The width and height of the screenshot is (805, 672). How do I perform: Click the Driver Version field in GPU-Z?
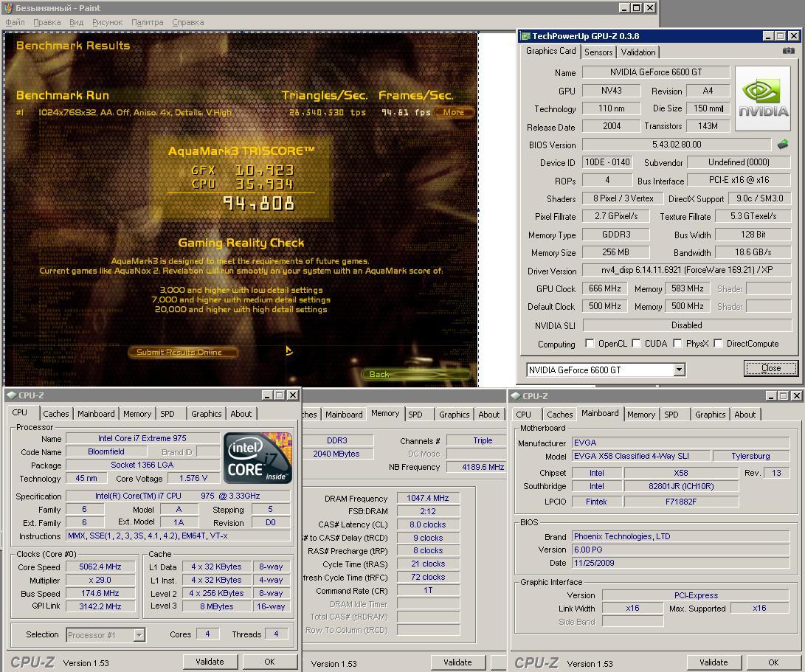point(686,270)
